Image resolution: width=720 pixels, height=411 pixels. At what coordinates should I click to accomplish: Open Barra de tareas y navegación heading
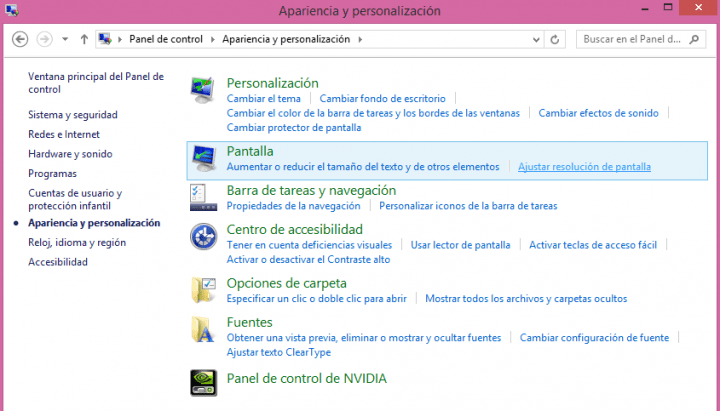click(x=311, y=191)
